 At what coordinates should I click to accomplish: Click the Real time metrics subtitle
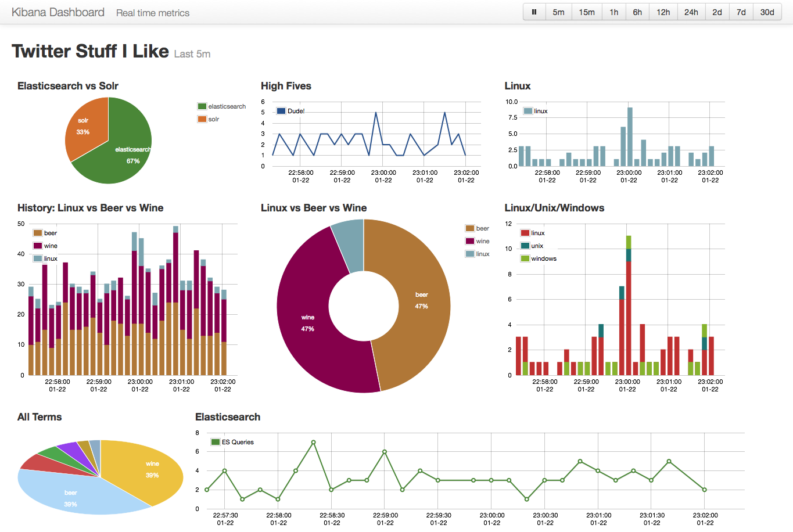pyautogui.click(x=153, y=13)
